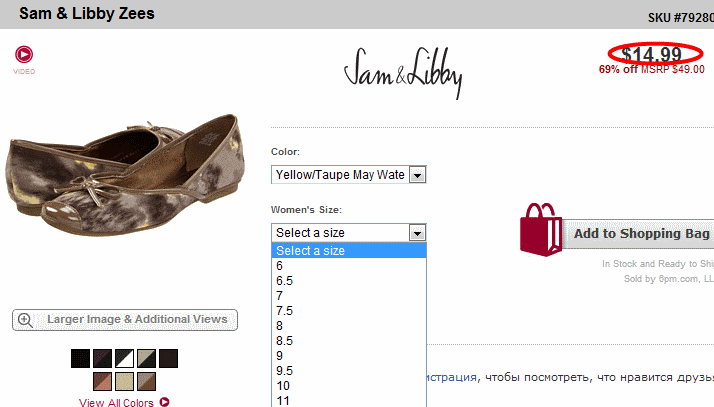
Task: Click the red shopping bag icon
Action: (541, 229)
